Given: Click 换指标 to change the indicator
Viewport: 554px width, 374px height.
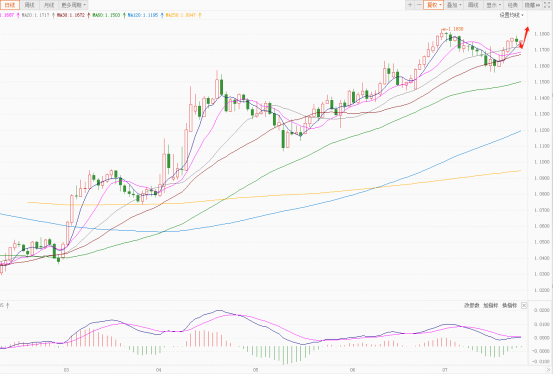Looking at the screenshot, I should pyautogui.click(x=509, y=305).
